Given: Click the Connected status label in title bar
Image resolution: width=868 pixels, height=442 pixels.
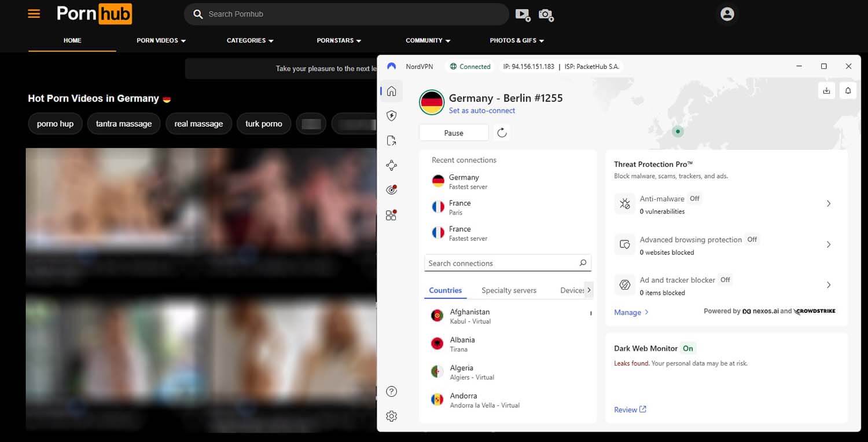Looking at the screenshot, I should tap(470, 67).
